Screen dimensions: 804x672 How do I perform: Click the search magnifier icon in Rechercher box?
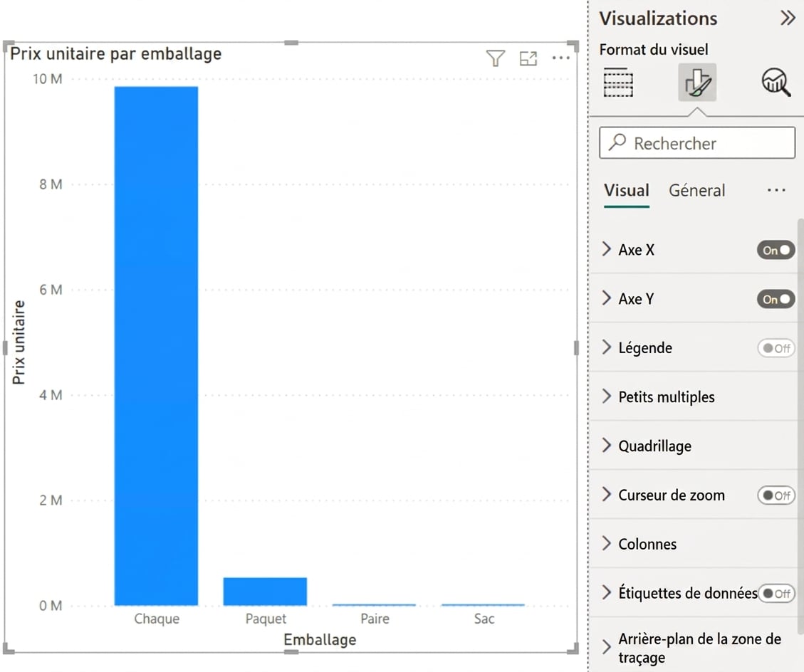click(x=617, y=142)
